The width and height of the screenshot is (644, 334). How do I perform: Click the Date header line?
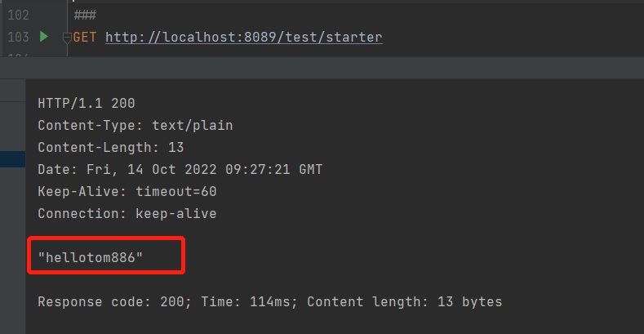click(x=180, y=169)
